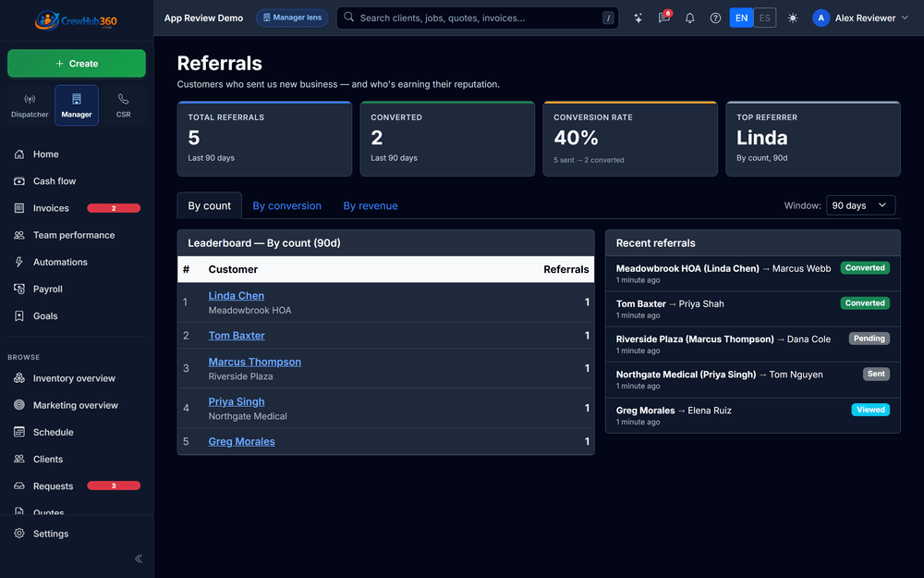Click Riverside Plaza text under Marcus Thompson

point(240,376)
